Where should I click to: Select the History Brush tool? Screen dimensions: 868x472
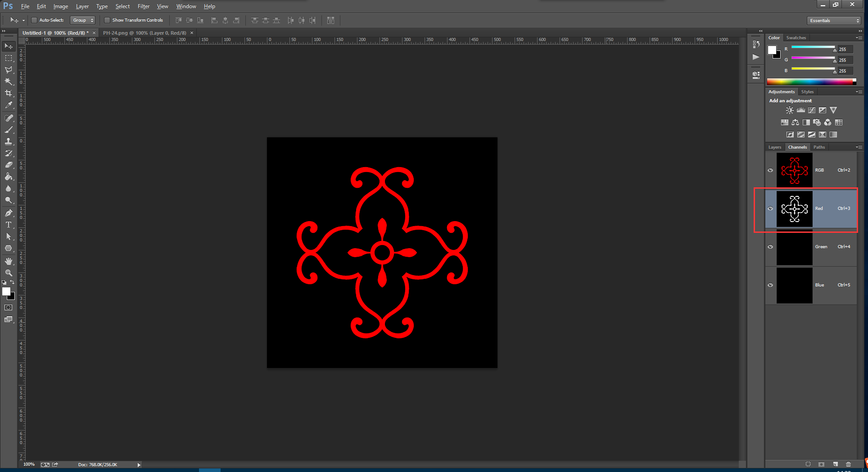pos(9,153)
